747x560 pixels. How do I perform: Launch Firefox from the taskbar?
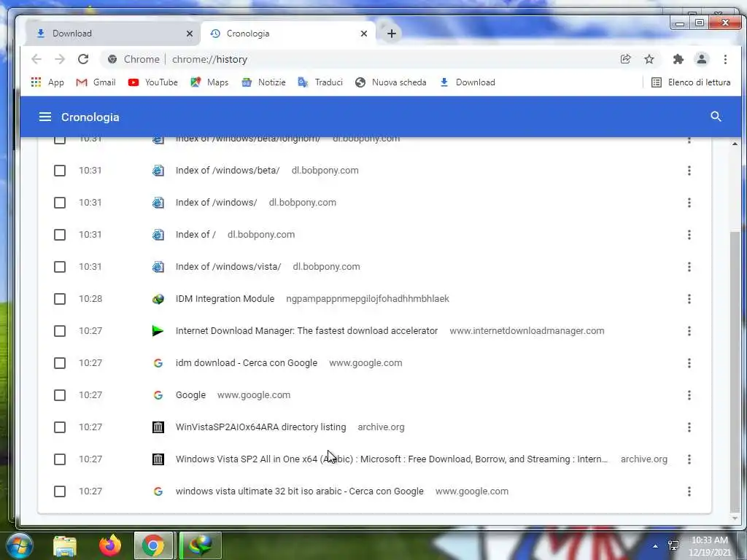pyautogui.click(x=110, y=545)
